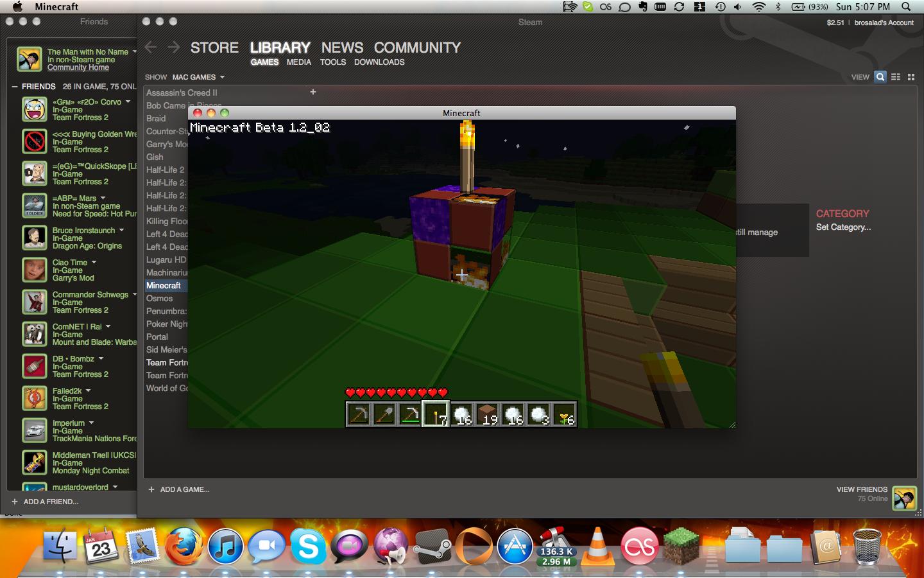Open the Time Machine menu bar icon
Screen dimensions: 924x578
click(x=720, y=6)
